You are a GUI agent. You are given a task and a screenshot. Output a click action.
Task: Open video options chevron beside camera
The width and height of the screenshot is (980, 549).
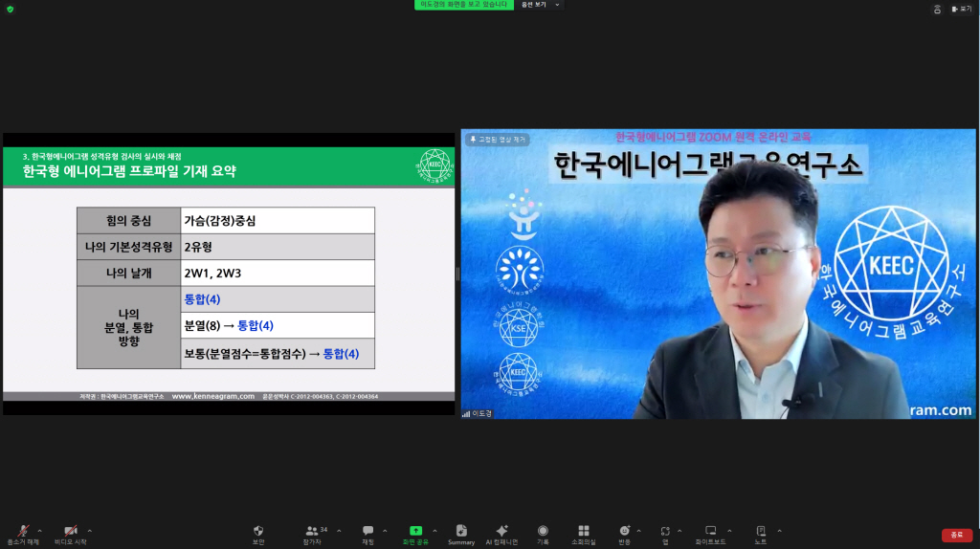tap(89, 531)
